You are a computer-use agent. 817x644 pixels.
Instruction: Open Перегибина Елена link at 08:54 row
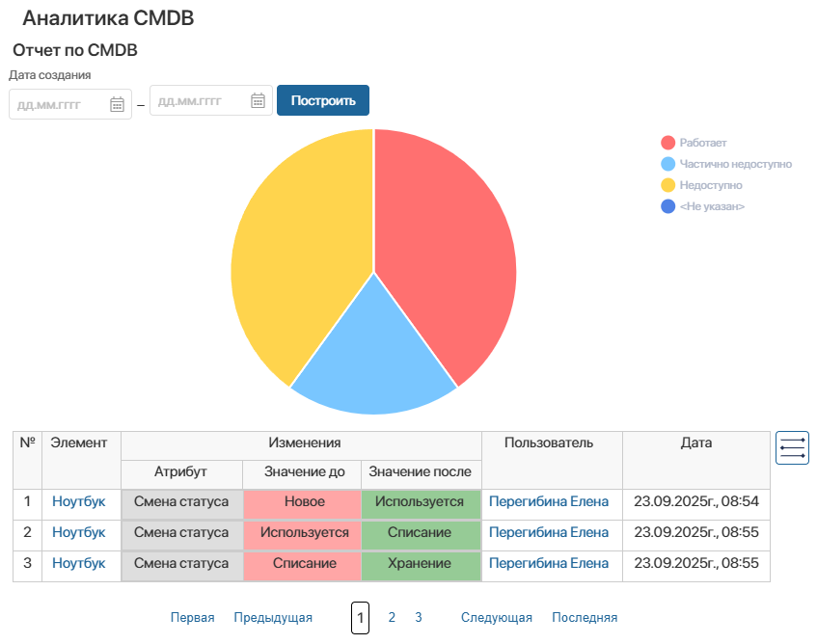point(549,502)
